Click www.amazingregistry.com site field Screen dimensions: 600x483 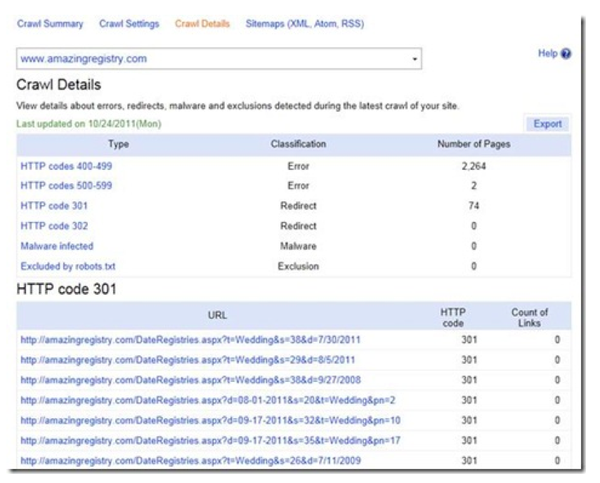[x=219, y=59]
